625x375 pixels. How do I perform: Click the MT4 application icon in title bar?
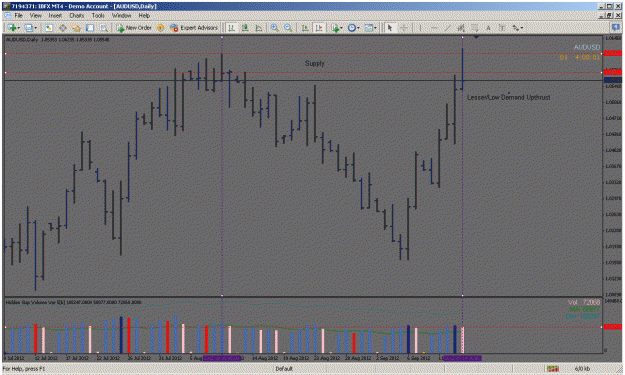[7, 6]
